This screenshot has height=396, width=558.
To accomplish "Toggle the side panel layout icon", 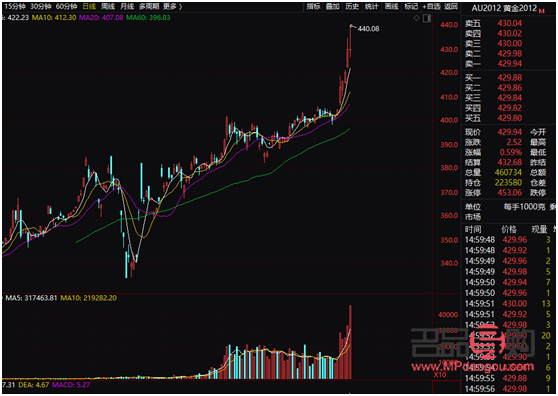I will click(x=427, y=18).
